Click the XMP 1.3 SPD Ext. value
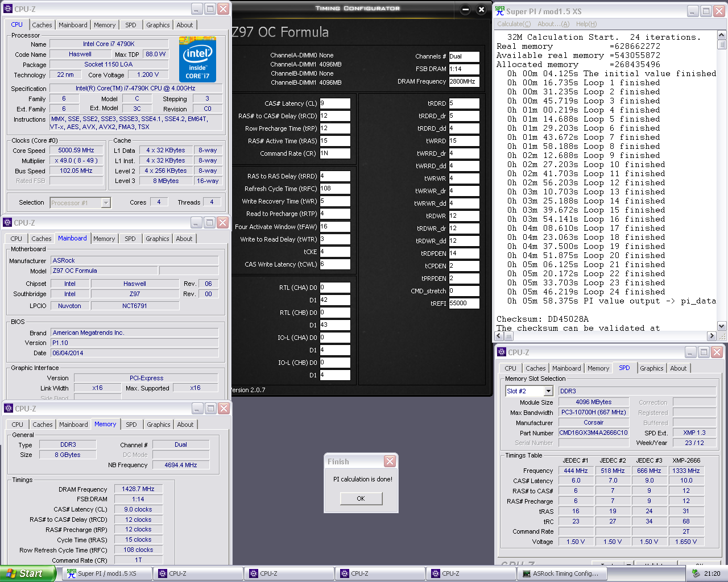Image resolution: width=728 pixels, height=582 pixels. (694, 433)
